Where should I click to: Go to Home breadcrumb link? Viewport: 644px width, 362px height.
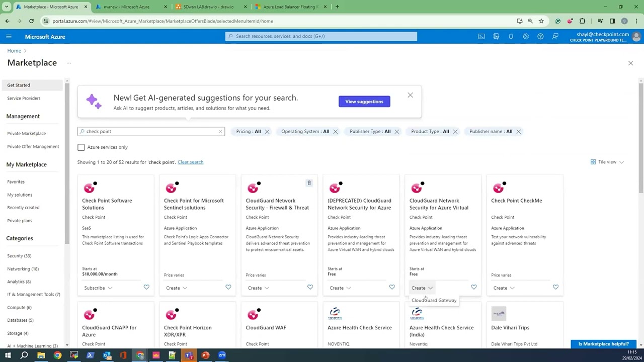(x=14, y=51)
